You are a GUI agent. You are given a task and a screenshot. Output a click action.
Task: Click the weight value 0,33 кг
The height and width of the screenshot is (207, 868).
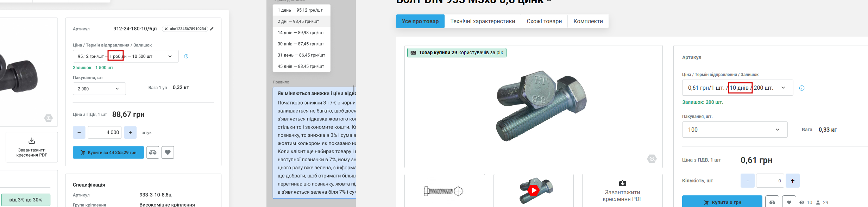tap(828, 130)
